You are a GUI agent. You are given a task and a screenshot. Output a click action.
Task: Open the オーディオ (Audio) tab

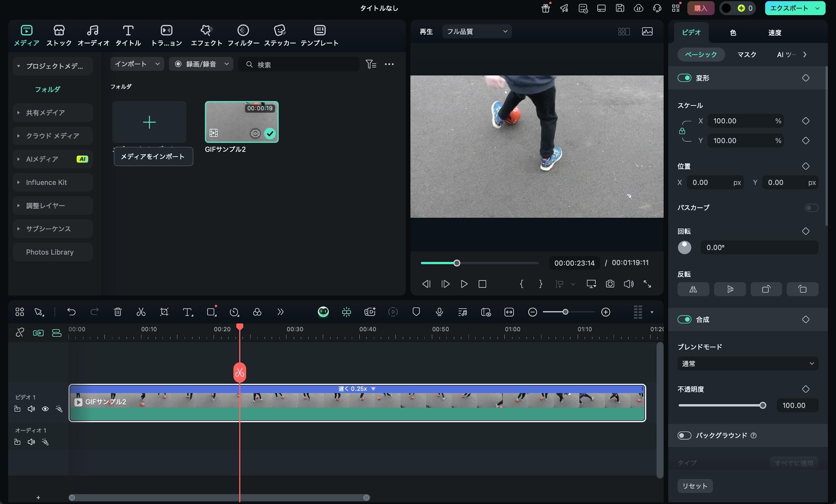[x=93, y=35]
